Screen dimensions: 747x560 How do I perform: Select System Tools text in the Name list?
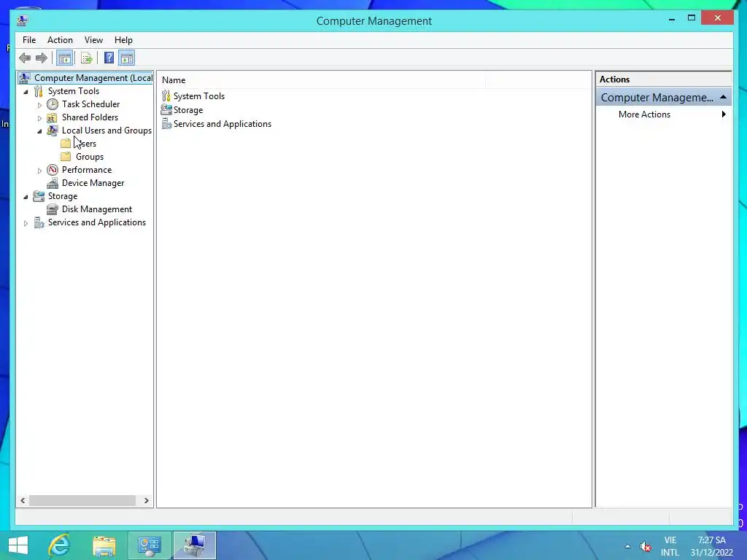[x=198, y=96]
